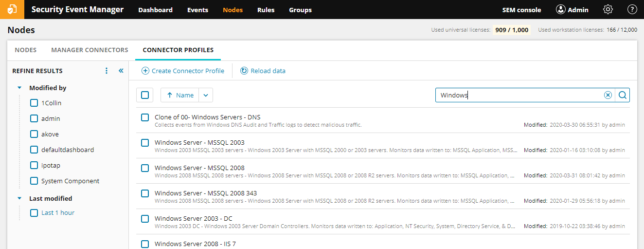The height and width of the screenshot is (249, 644).
Task: Open Windows Server - MSSQL 2008 profile title
Action: tap(199, 168)
